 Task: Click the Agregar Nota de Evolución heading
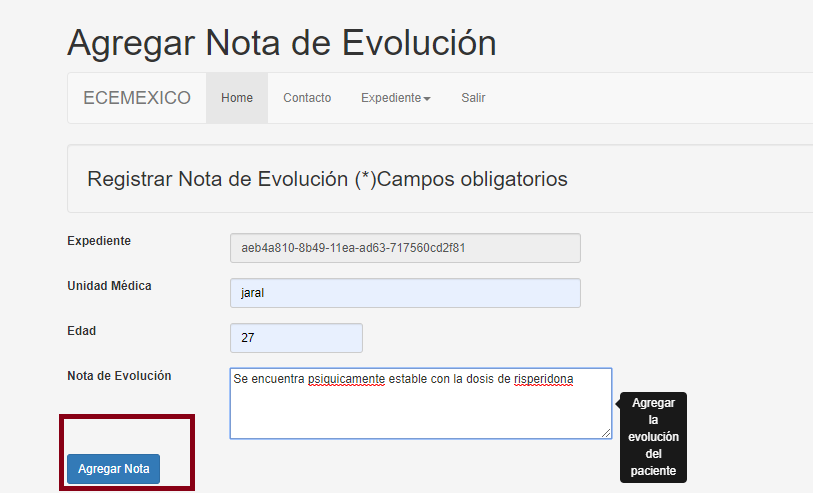[282, 43]
